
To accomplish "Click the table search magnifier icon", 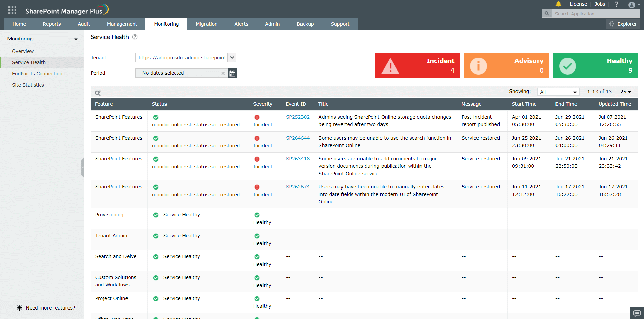I will click(98, 93).
